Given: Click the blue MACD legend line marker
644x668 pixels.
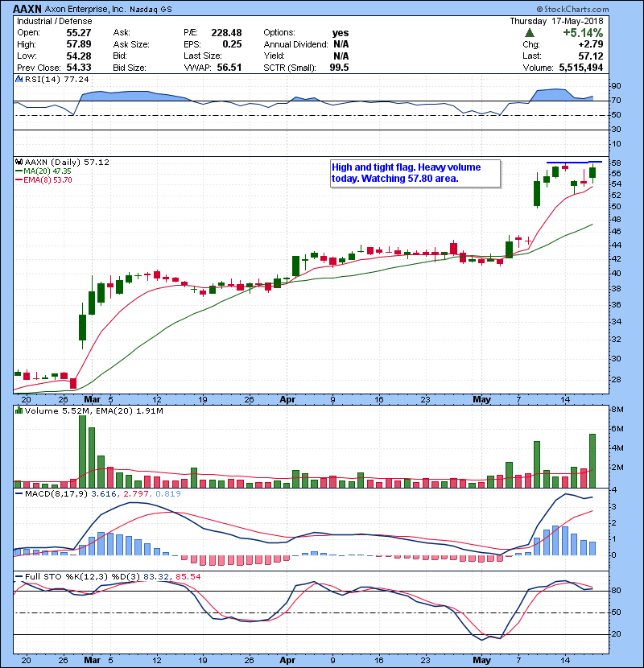Looking at the screenshot, I should pos(19,494).
